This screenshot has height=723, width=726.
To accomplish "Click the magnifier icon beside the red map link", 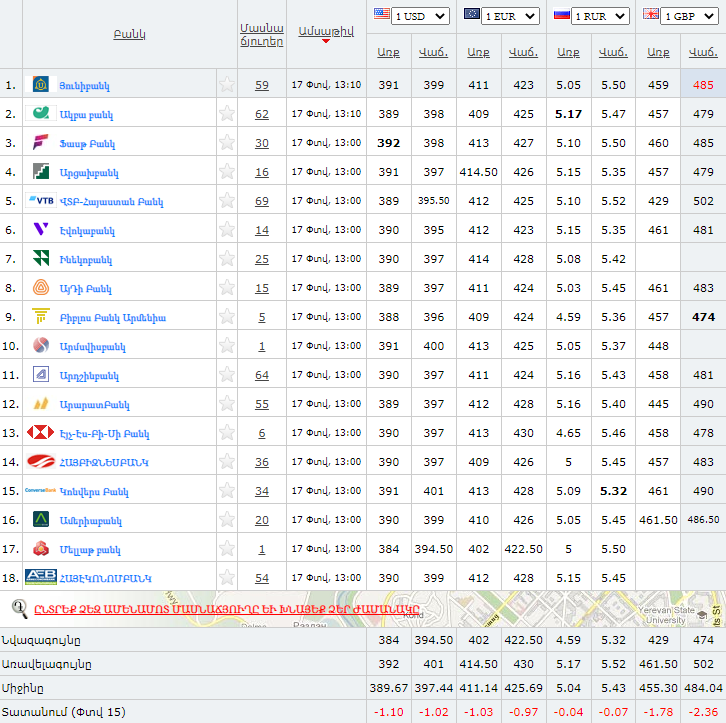I will tap(19, 609).
